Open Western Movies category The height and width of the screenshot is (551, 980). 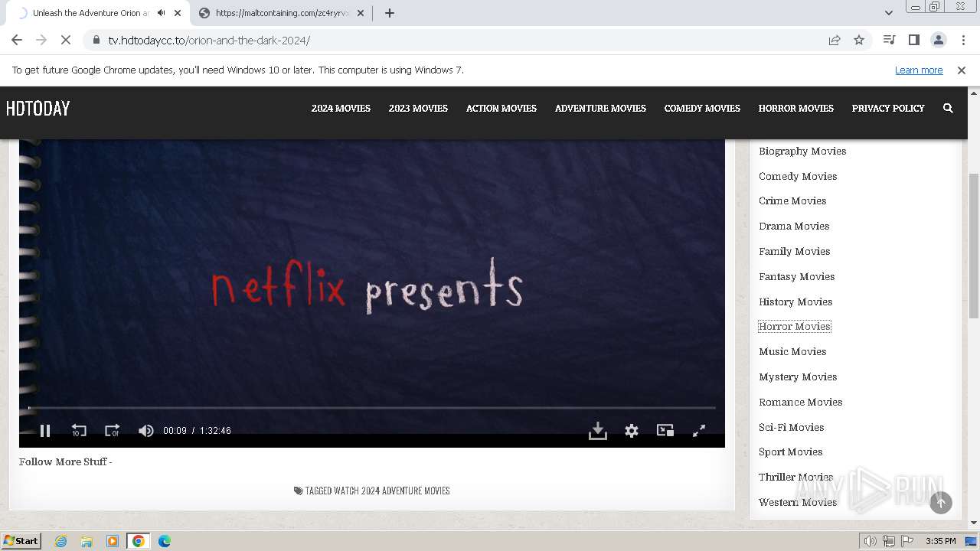tap(797, 502)
